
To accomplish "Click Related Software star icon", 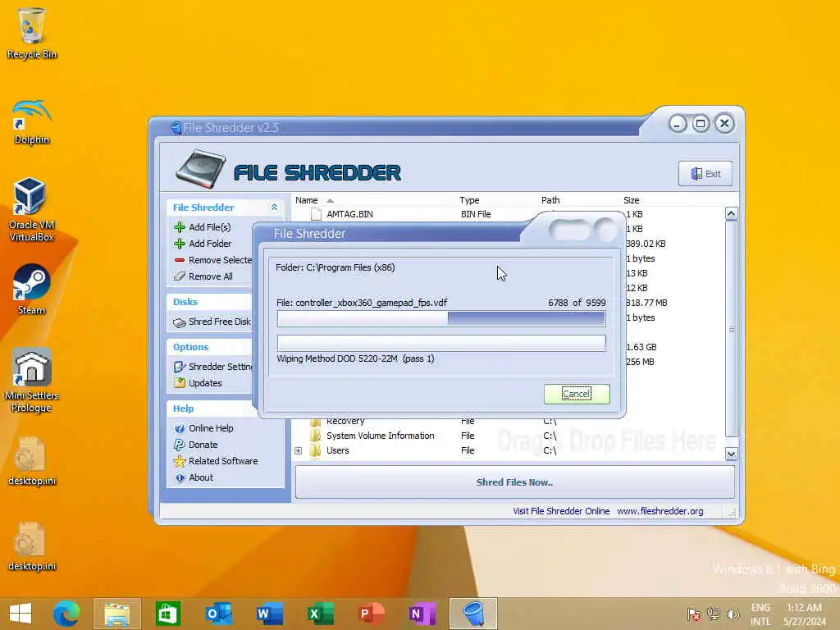I will tap(180, 461).
